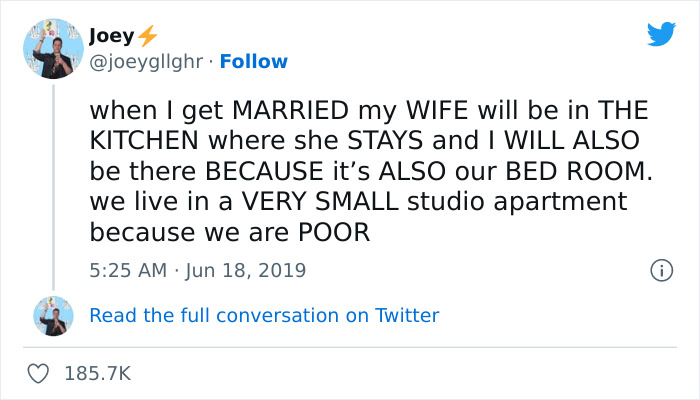Follow the account via the Follow link
The height and width of the screenshot is (400, 700).
(254, 62)
